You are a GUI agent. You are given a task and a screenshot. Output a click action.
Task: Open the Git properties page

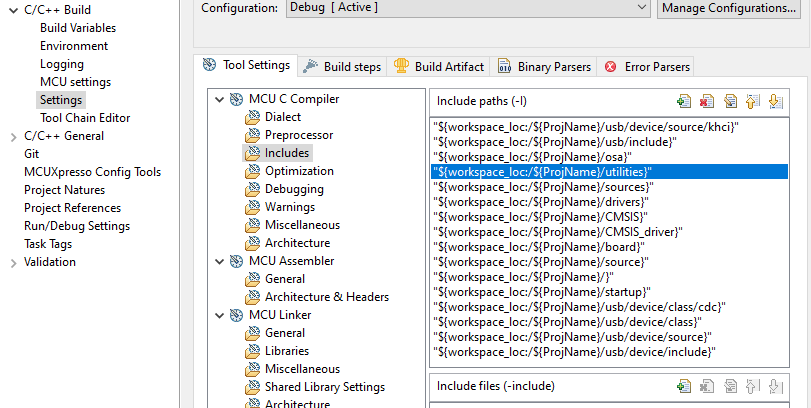click(32, 154)
